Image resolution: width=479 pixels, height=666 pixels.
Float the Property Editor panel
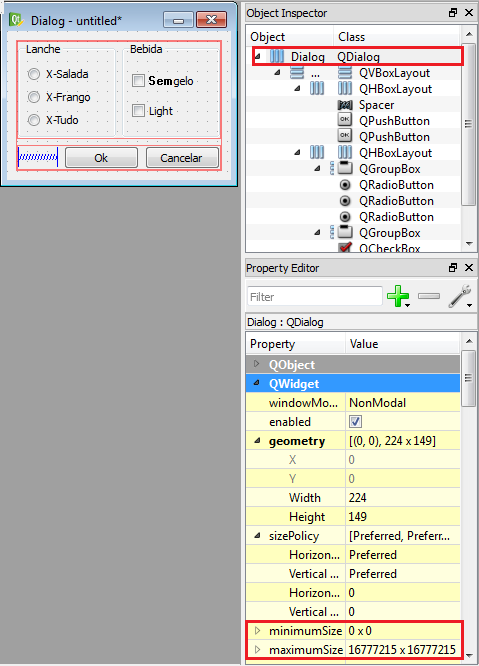click(x=453, y=267)
